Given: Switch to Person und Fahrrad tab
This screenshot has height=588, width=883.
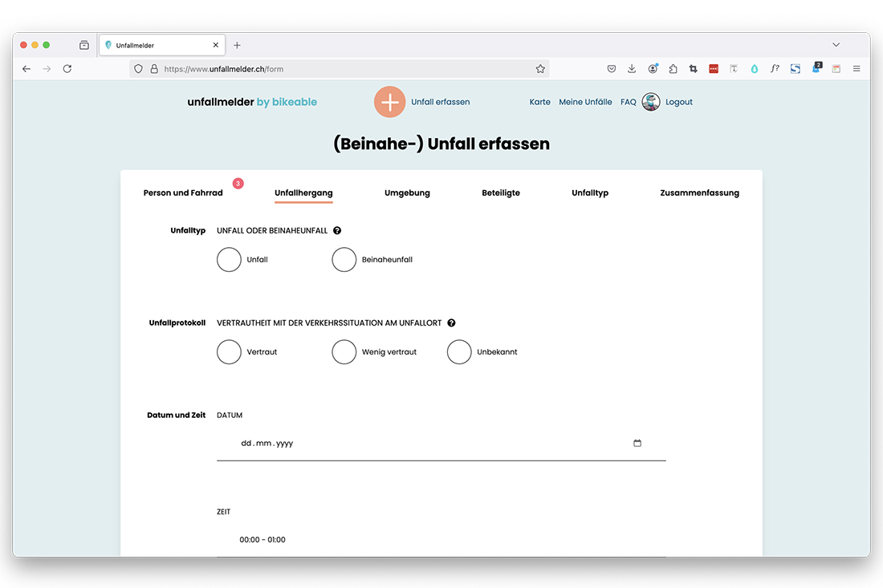Looking at the screenshot, I should click(x=183, y=193).
